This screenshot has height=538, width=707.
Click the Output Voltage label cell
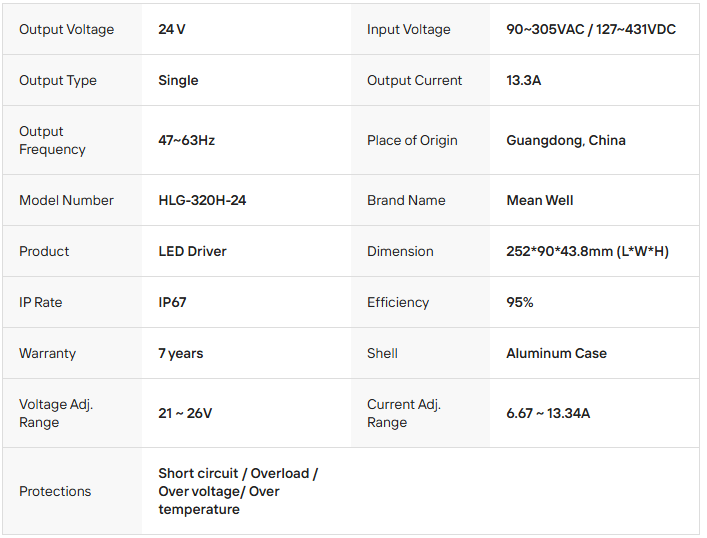[x=67, y=29]
